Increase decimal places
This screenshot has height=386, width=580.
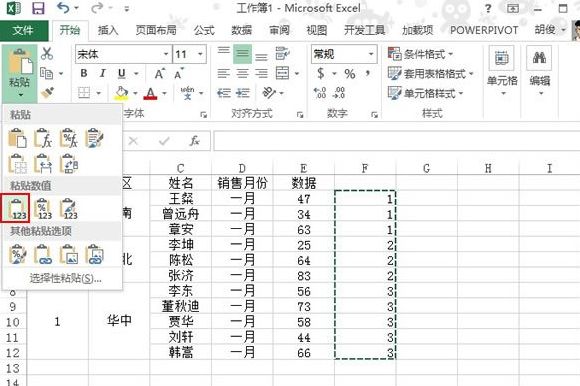click(x=320, y=93)
